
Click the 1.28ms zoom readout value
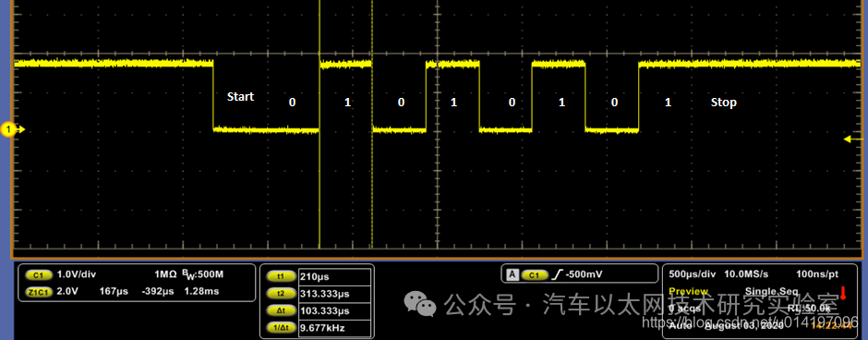(x=201, y=291)
